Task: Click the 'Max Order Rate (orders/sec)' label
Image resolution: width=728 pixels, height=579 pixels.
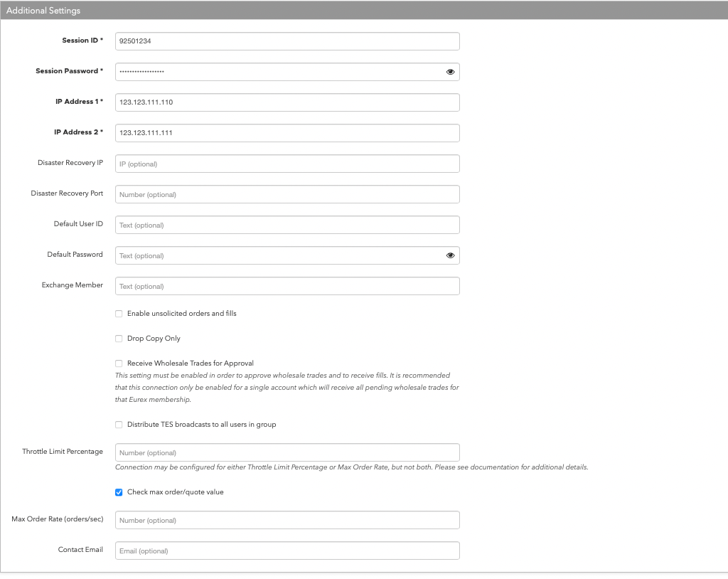Action: pyautogui.click(x=58, y=519)
